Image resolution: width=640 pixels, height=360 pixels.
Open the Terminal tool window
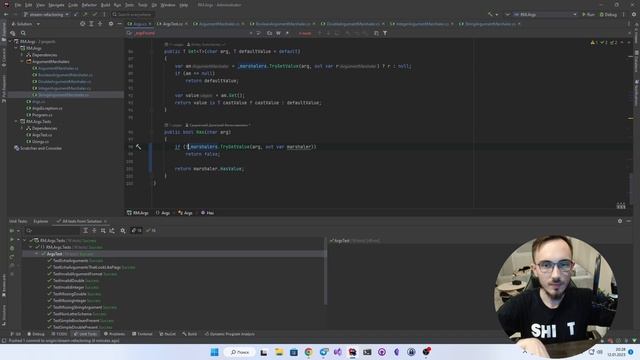click(x=142, y=334)
